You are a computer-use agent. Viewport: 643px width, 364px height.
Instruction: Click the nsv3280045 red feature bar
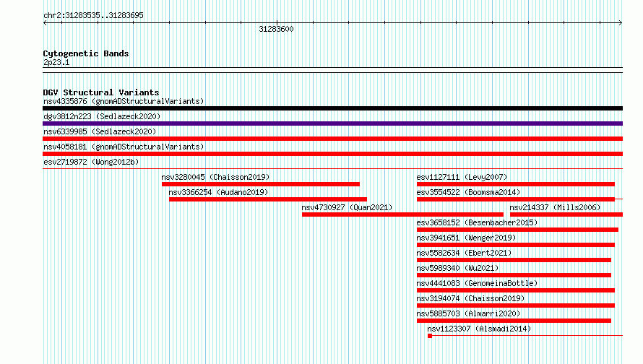pos(261,184)
